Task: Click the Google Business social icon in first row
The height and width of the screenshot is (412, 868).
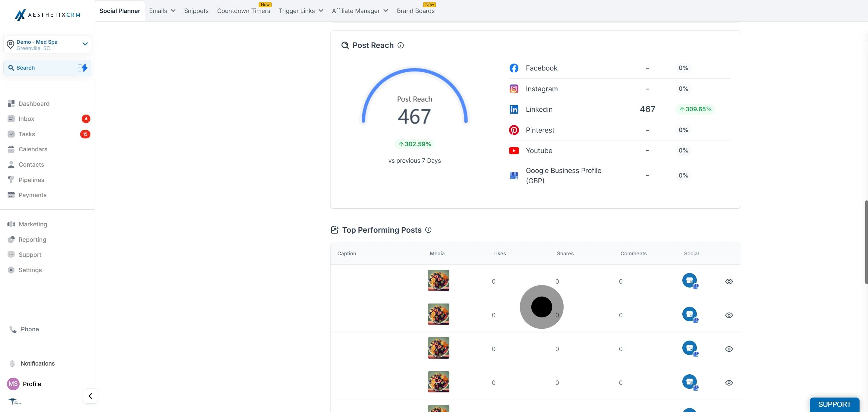Action: [690, 281]
